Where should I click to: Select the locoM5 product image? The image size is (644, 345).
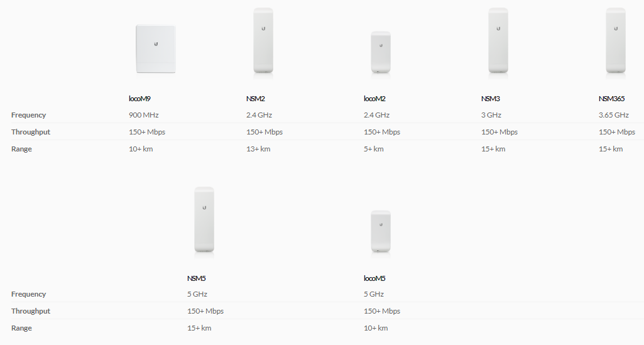point(381,231)
